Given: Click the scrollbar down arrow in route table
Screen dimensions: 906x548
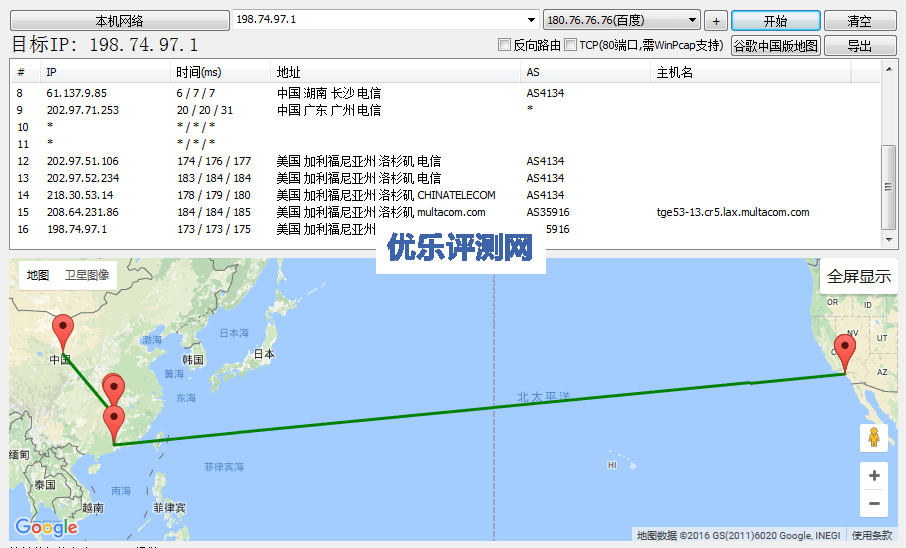Looking at the screenshot, I should coord(889,241).
